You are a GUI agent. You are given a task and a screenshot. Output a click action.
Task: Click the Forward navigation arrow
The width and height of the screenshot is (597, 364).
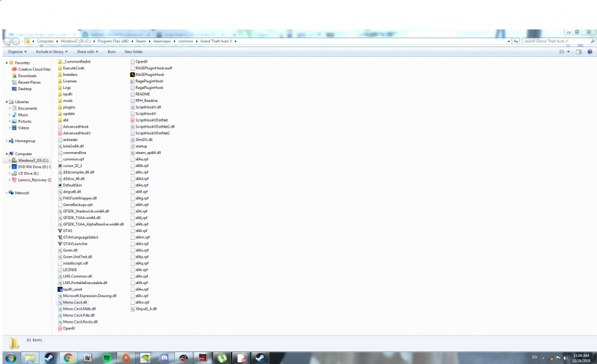click(16, 41)
